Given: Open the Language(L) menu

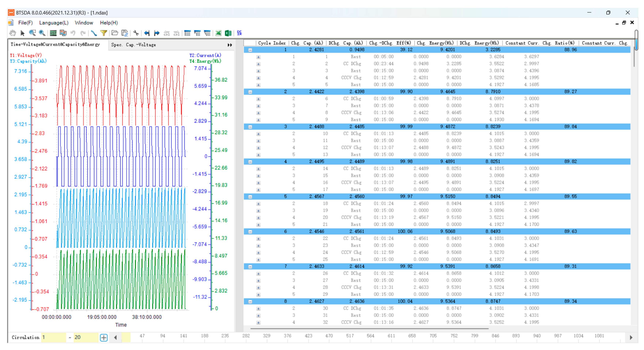Looking at the screenshot, I should (x=53, y=23).
